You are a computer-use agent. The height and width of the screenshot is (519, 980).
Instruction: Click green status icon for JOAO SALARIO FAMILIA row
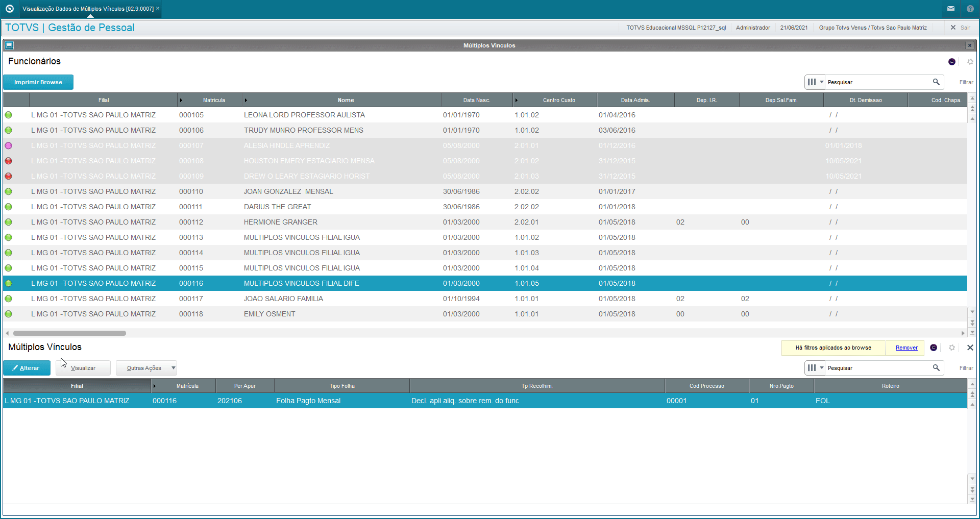tap(9, 299)
